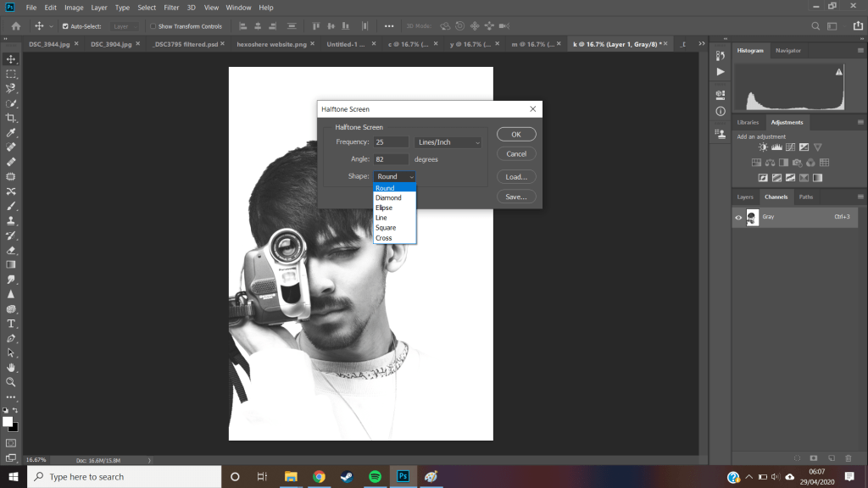Viewport: 868px width, 488px height.
Task: Open the Lines/Inch units dropdown
Action: click(x=448, y=142)
